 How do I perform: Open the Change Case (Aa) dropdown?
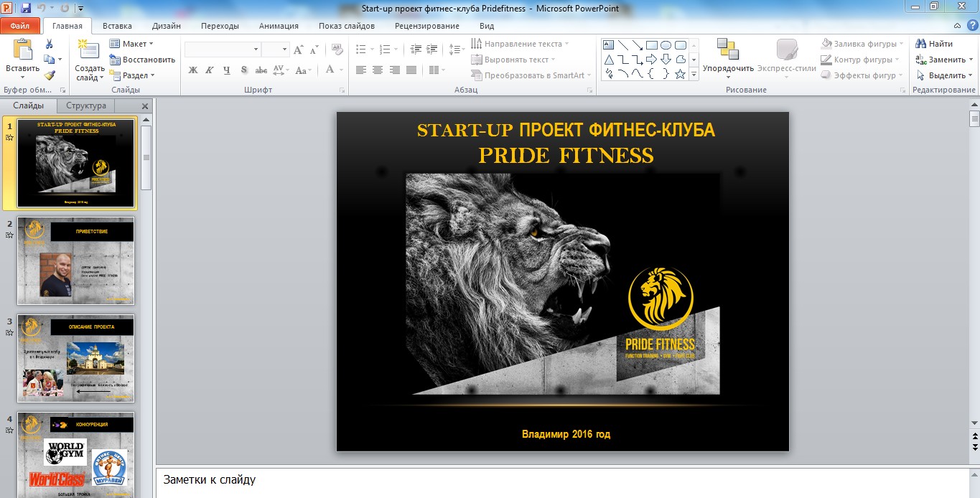point(302,70)
